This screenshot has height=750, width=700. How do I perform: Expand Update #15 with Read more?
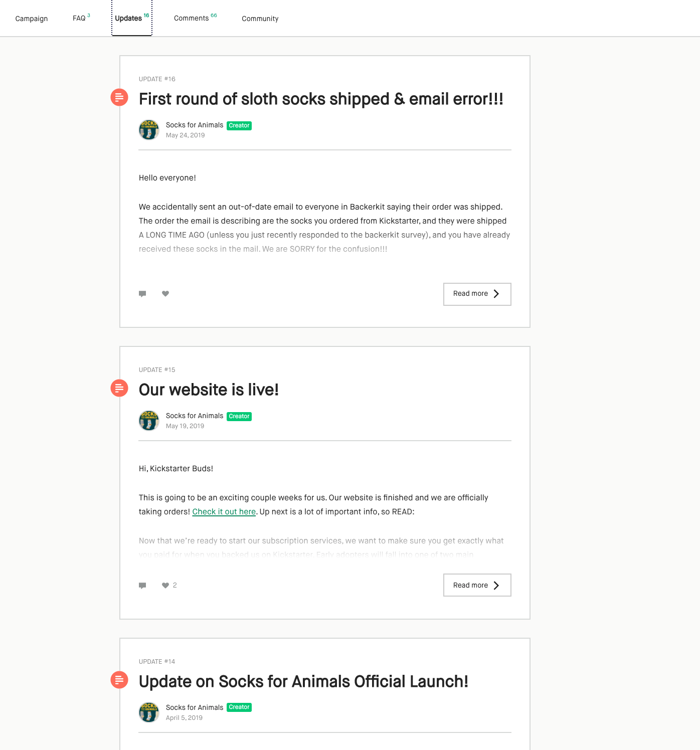click(x=477, y=585)
